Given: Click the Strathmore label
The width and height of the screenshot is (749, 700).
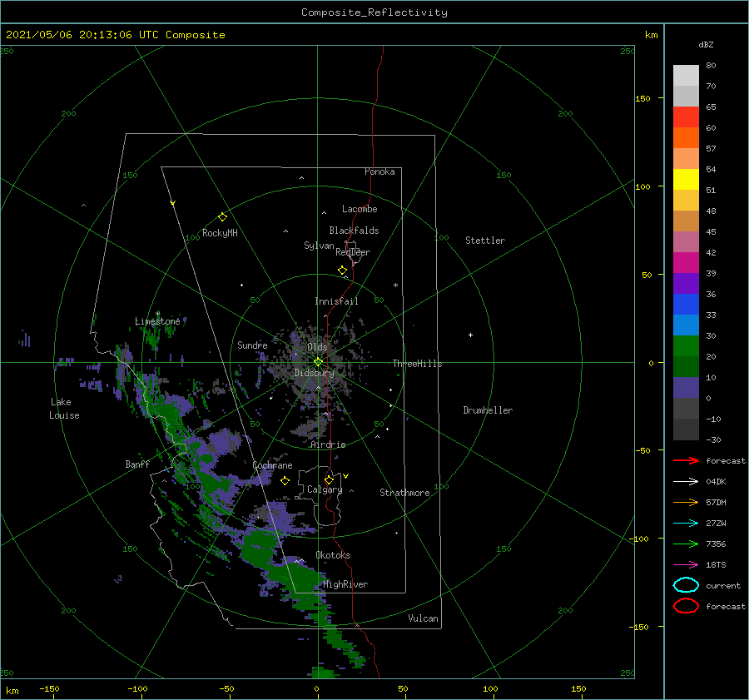Looking at the screenshot, I should tap(404, 493).
